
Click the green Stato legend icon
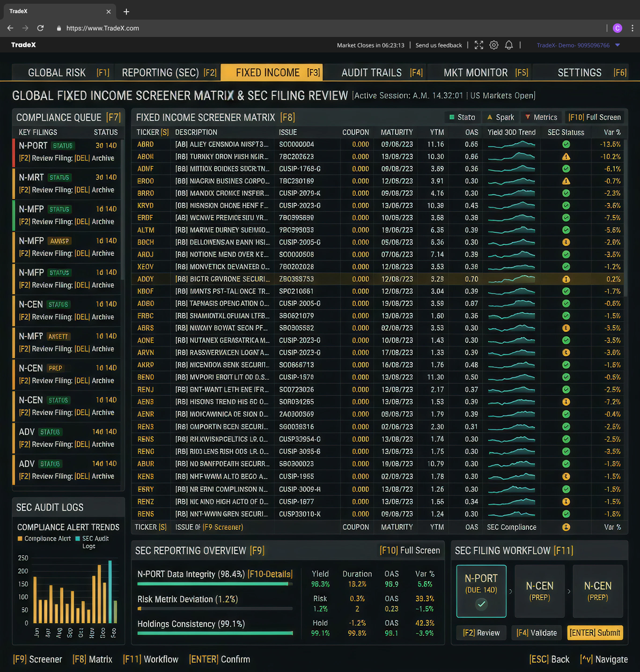pos(452,117)
